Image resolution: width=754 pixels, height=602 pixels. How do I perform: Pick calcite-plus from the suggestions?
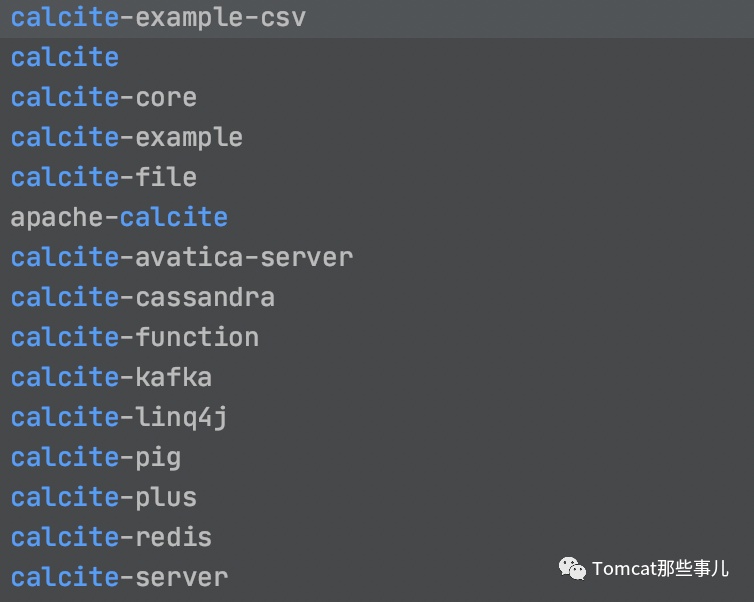pyautogui.click(x=104, y=498)
